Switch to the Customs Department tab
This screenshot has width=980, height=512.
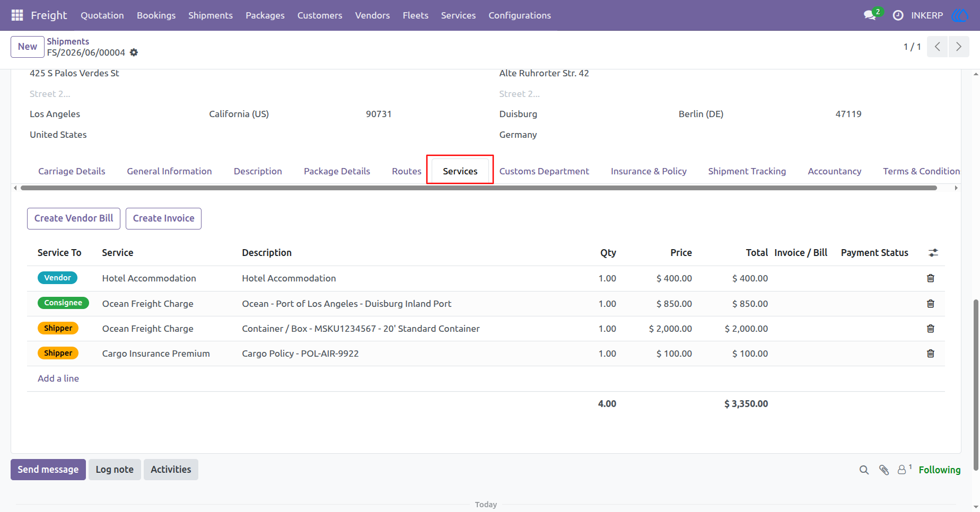click(x=544, y=171)
